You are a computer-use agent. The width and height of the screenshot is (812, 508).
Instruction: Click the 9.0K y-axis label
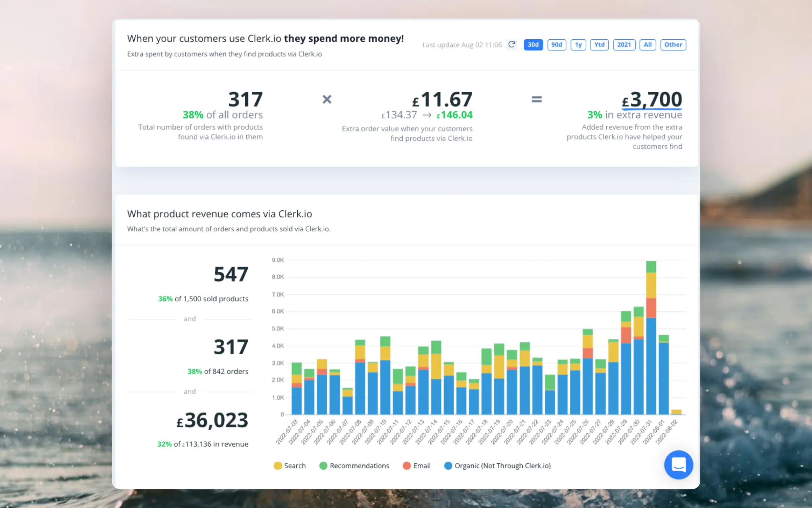(278, 260)
